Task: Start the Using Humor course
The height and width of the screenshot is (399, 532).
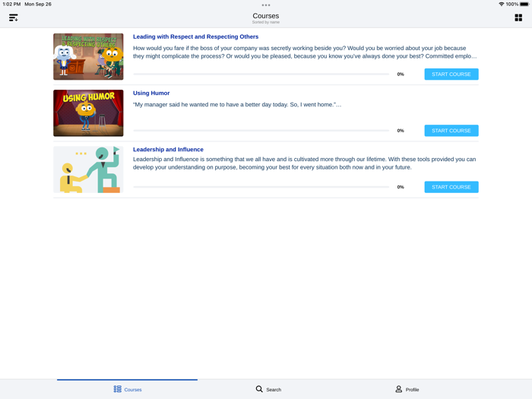Action: click(x=451, y=131)
